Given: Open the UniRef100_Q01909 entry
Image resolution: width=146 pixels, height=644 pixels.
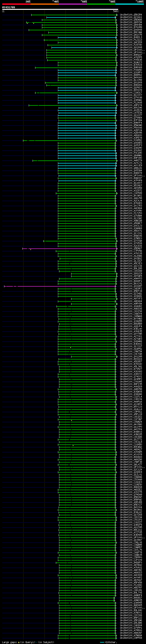Looking at the screenshot, I should [131, 82].
